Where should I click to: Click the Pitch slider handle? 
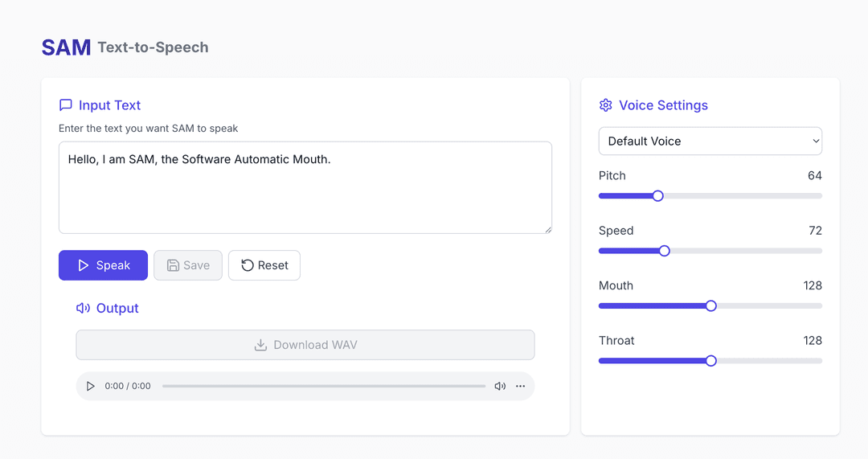pyautogui.click(x=657, y=195)
